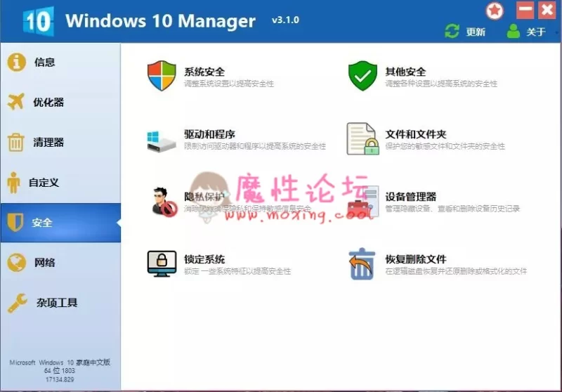Click the 更新 update button text
The width and height of the screenshot is (562, 392).
point(476,32)
